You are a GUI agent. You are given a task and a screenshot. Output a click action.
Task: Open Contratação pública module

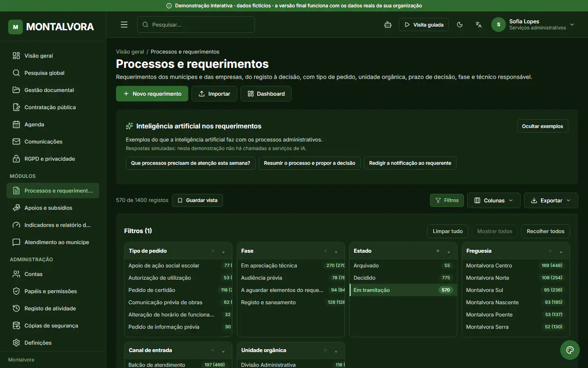[x=53, y=107]
